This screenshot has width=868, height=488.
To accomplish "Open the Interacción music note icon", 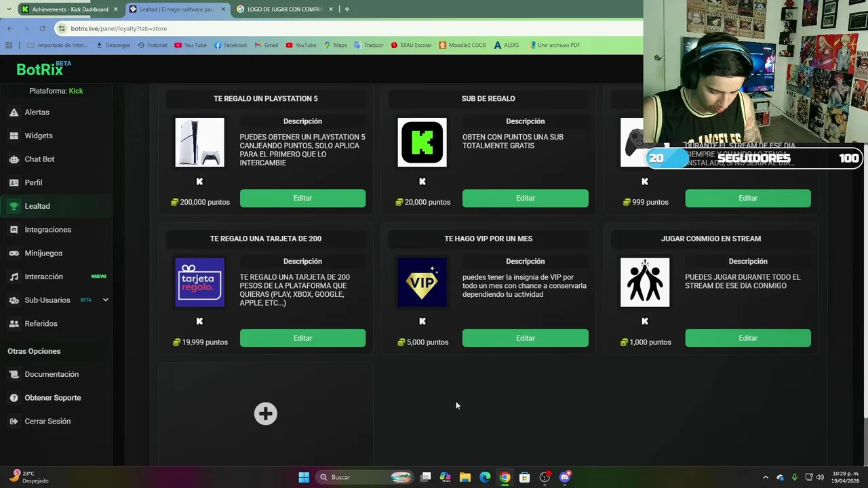I will click(14, 277).
